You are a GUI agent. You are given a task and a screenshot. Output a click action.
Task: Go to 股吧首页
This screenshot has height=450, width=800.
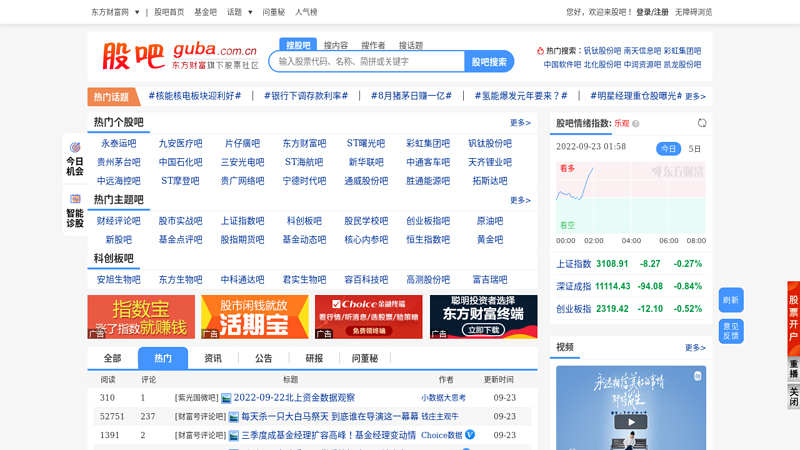coord(169,12)
